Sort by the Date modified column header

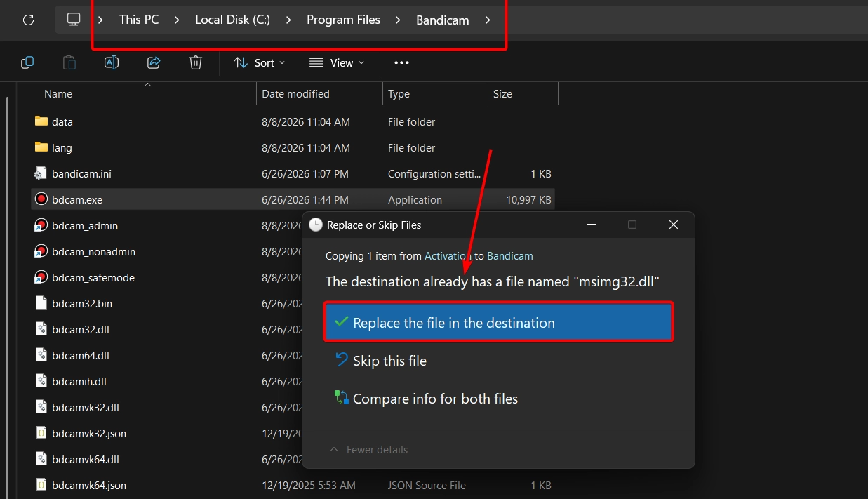tap(295, 93)
